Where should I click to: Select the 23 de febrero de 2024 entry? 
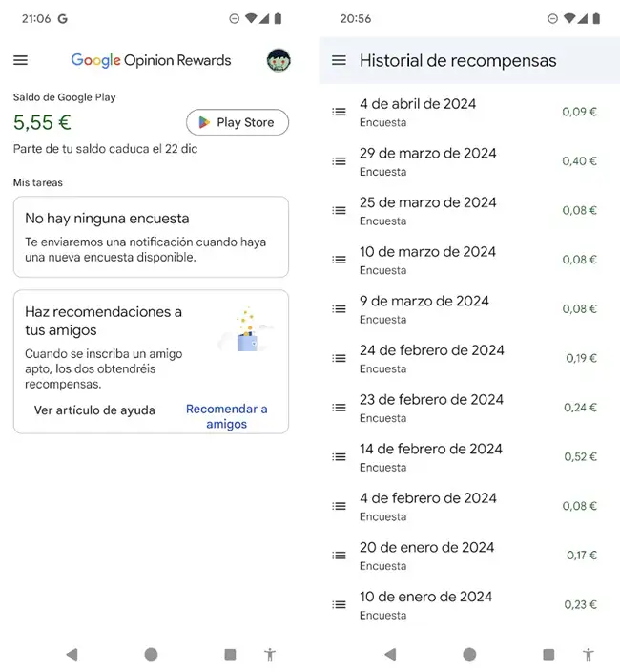[x=469, y=408]
